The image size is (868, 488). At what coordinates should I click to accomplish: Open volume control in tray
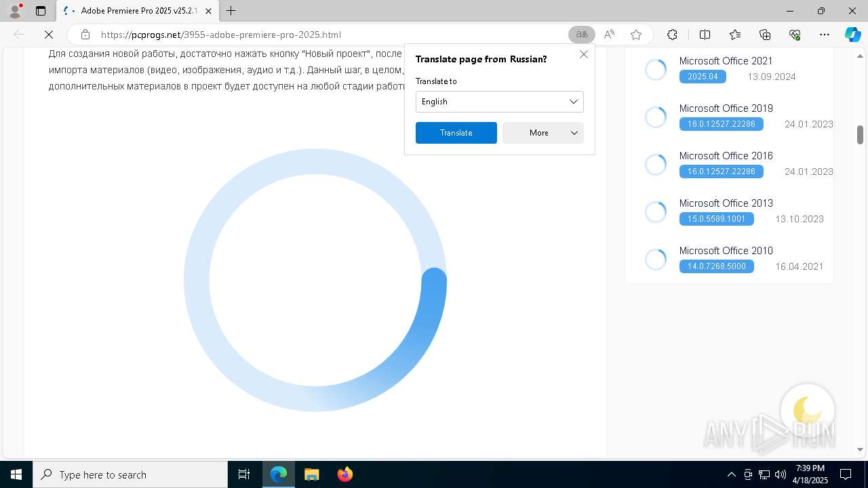click(781, 474)
